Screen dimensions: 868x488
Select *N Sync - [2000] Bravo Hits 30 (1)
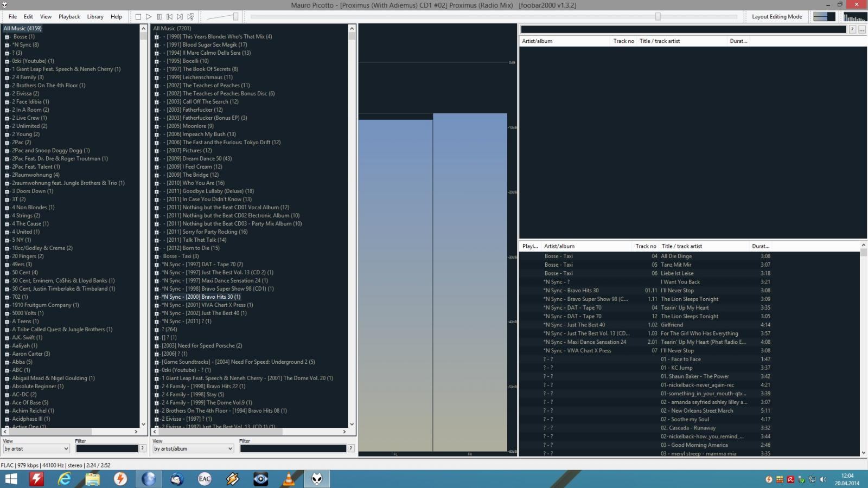click(201, 297)
